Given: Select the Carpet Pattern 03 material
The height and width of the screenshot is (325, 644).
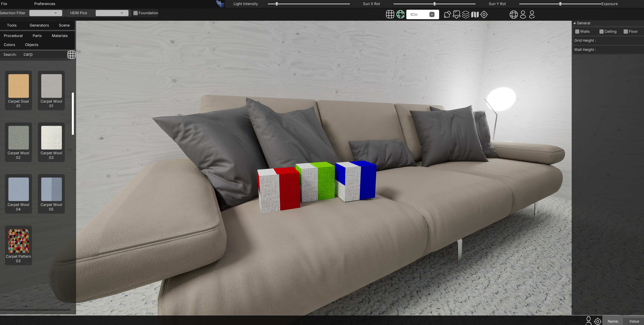Looking at the screenshot, I should pyautogui.click(x=18, y=245).
